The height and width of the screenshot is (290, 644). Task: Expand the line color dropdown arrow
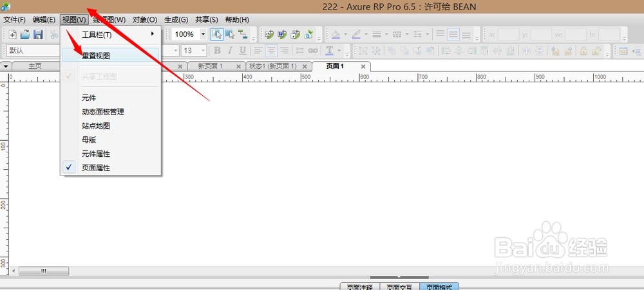(x=366, y=35)
